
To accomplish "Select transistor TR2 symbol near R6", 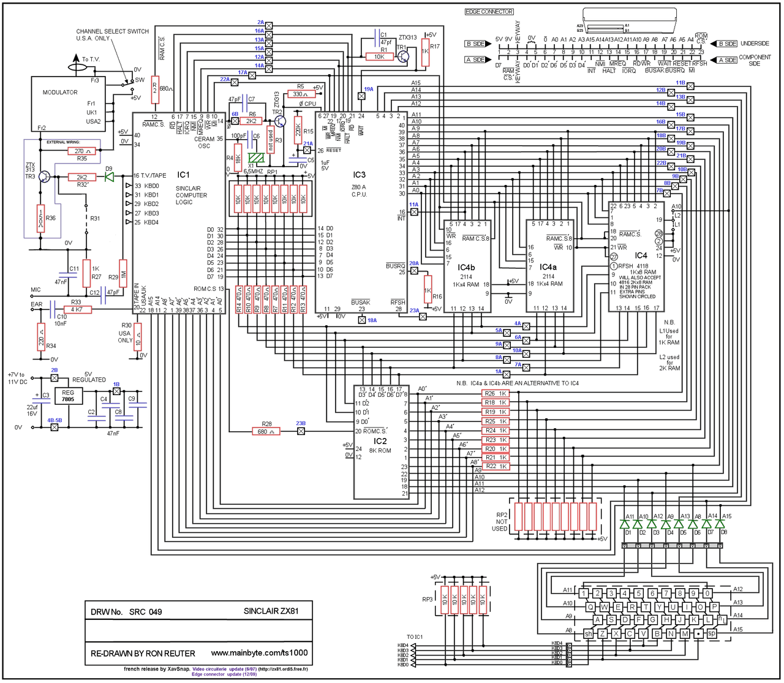I will tap(279, 121).
